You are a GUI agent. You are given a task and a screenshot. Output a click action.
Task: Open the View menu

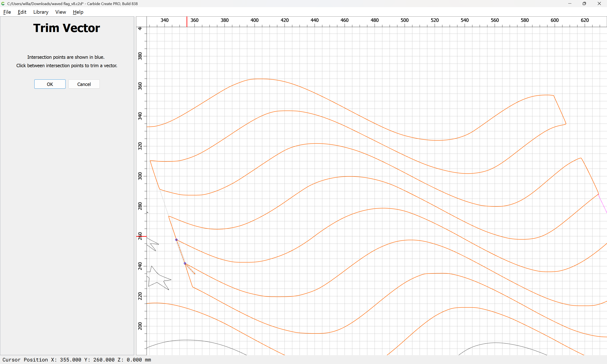point(60,12)
